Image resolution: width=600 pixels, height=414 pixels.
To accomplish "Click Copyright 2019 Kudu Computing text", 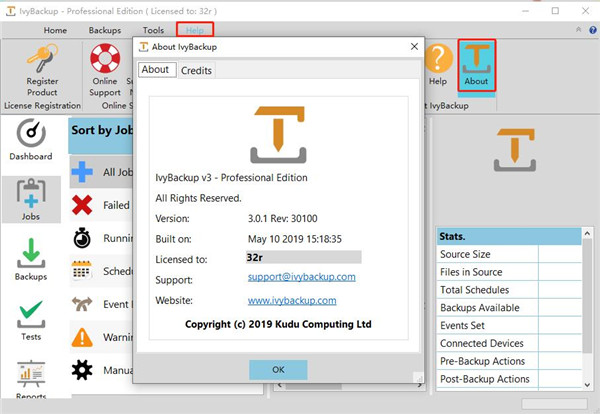I will click(x=278, y=324).
